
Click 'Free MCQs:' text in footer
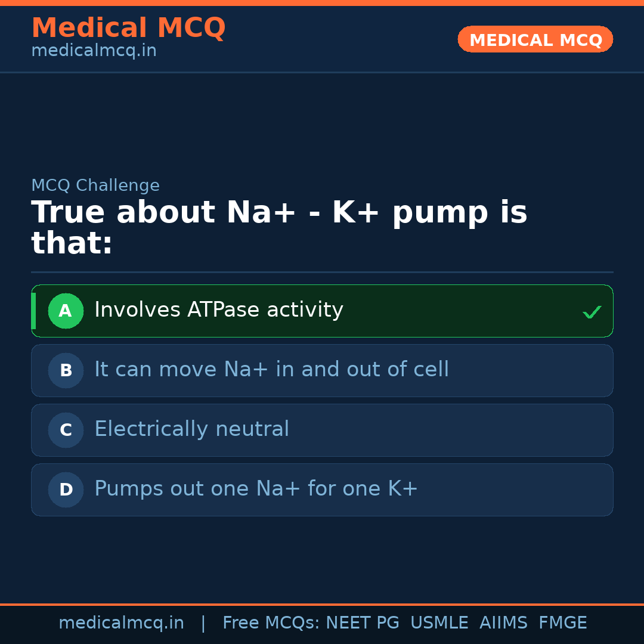271,623
